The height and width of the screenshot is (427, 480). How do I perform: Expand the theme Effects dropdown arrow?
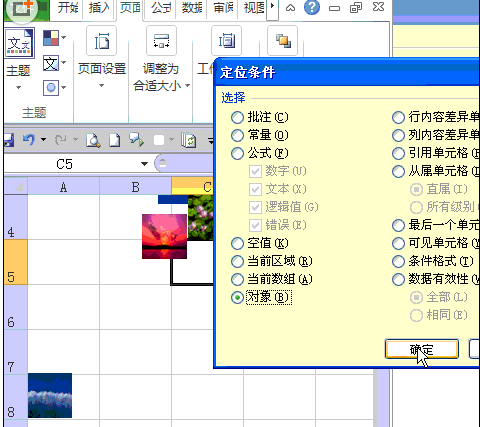tap(64, 88)
